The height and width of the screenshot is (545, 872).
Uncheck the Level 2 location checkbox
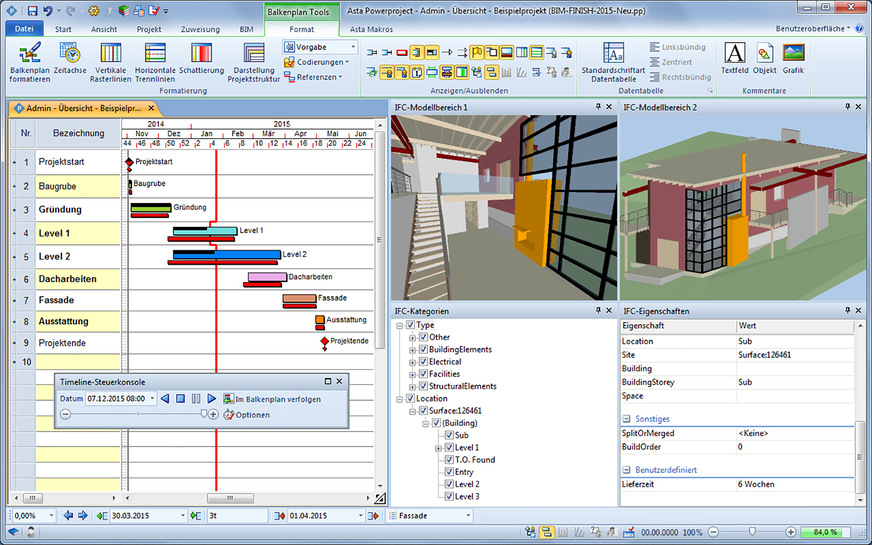448,484
